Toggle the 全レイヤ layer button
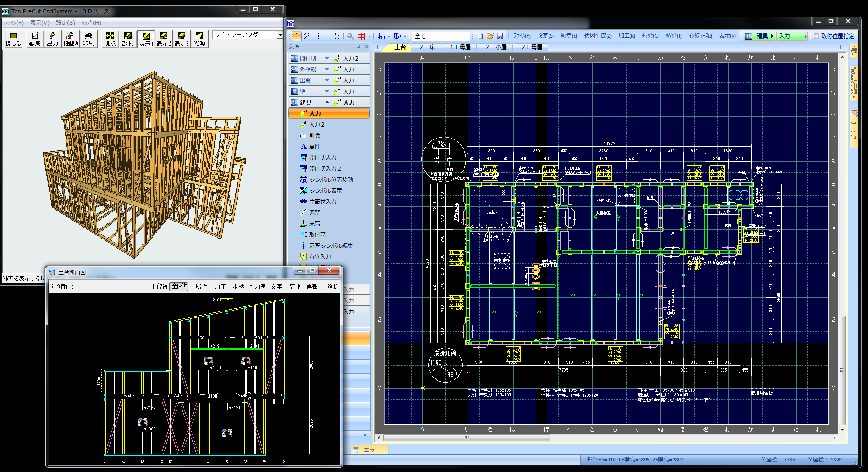 tap(179, 286)
